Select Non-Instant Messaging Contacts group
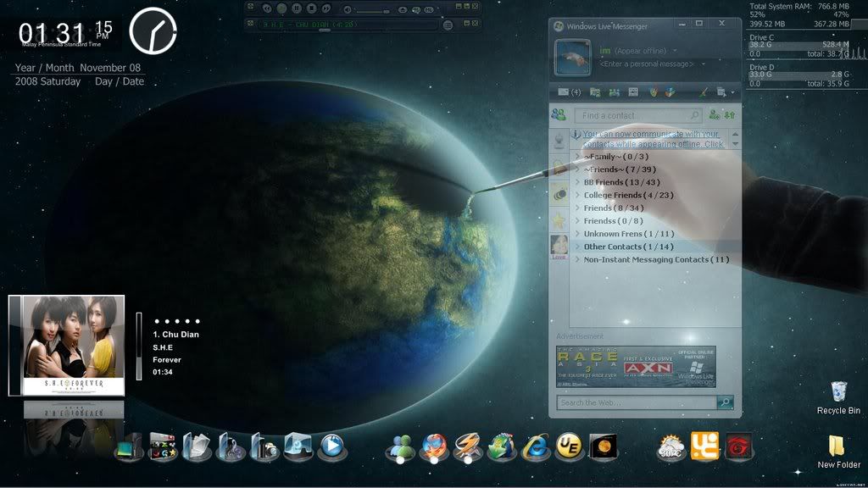868x488 pixels. coord(655,259)
